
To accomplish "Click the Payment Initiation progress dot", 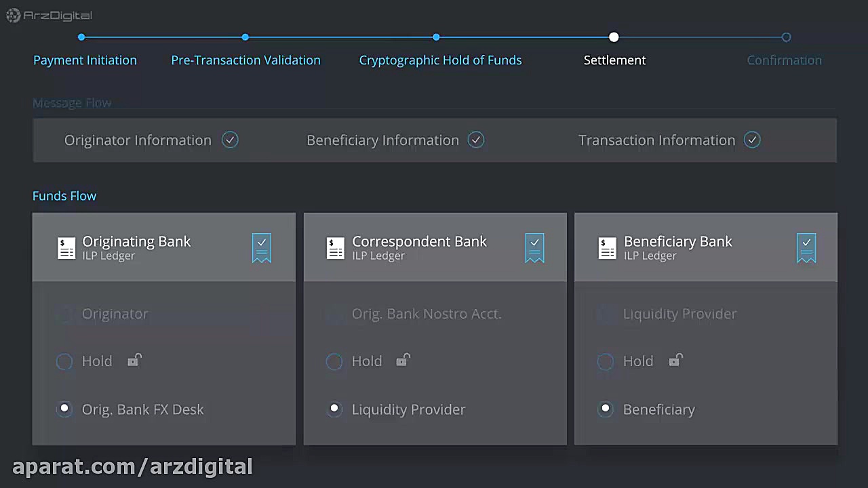I will pos(81,37).
